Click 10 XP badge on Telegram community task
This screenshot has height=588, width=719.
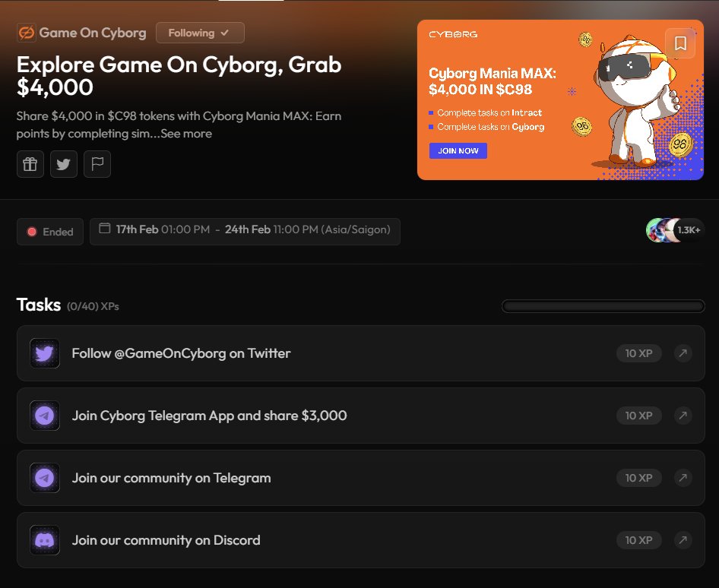click(x=638, y=478)
